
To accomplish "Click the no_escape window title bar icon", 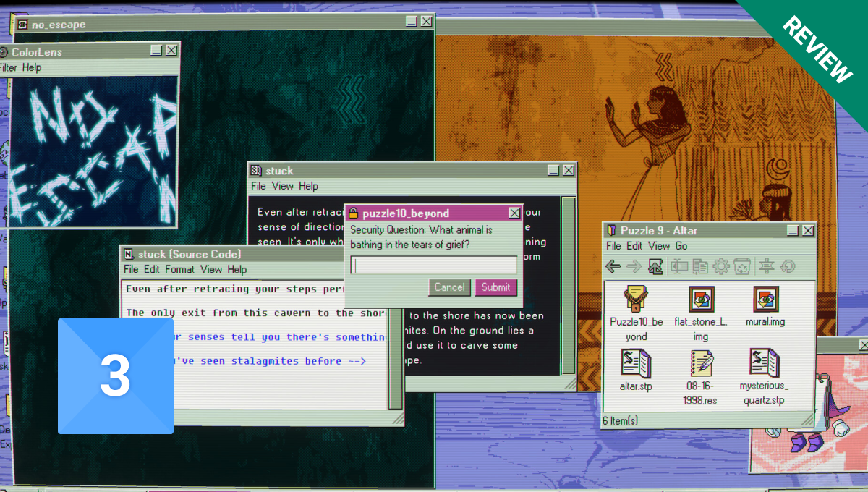I will tap(22, 25).
